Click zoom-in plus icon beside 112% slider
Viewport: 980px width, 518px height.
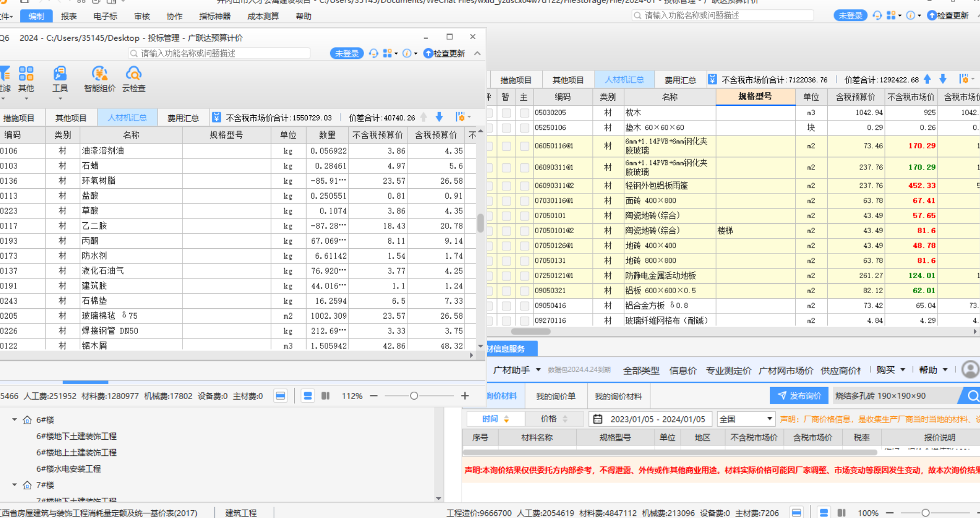(x=465, y=396)
